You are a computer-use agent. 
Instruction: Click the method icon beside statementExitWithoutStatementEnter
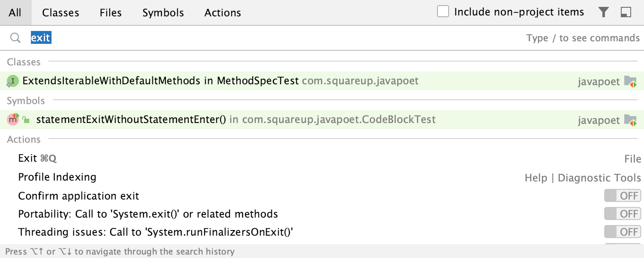pos(13,120)
